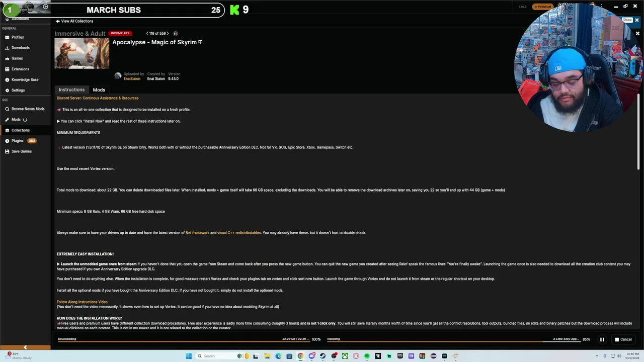Click the icon beside Apocalypse mod title
Viewport: 644px width, 362px height.
click(200, 42)
